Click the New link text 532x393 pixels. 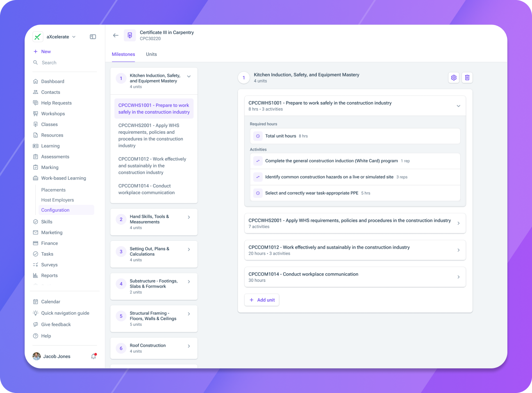(46, 52)
